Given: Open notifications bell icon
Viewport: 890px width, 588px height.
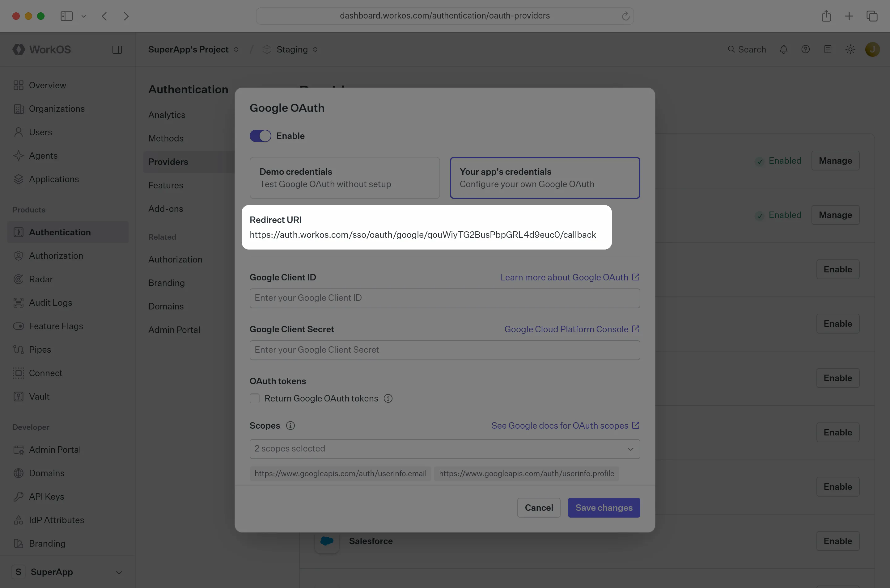Looking at the screenshot, I should pyautogui.click(x=783, y=49).
